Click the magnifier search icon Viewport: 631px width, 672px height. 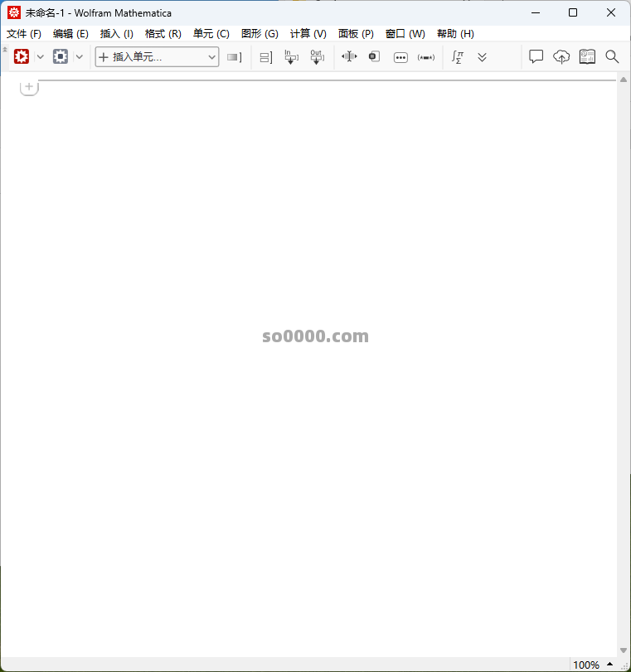tap(612, 56)
